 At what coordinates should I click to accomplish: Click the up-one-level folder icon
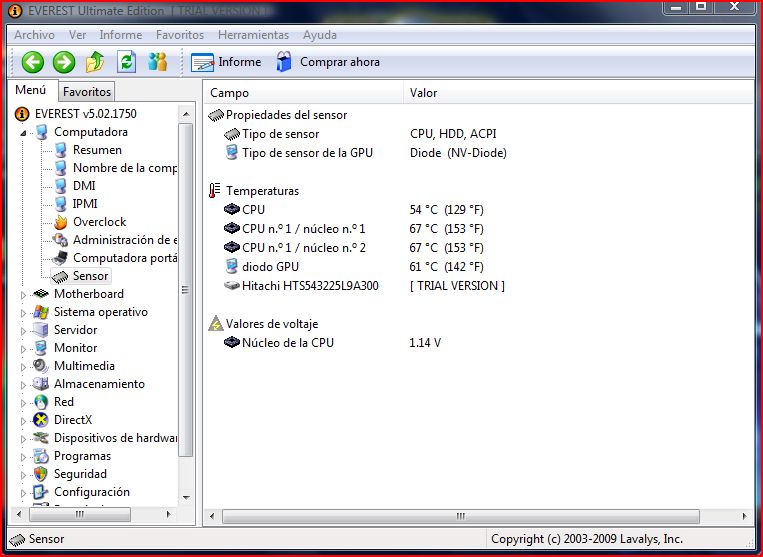[x=95, y=62]
